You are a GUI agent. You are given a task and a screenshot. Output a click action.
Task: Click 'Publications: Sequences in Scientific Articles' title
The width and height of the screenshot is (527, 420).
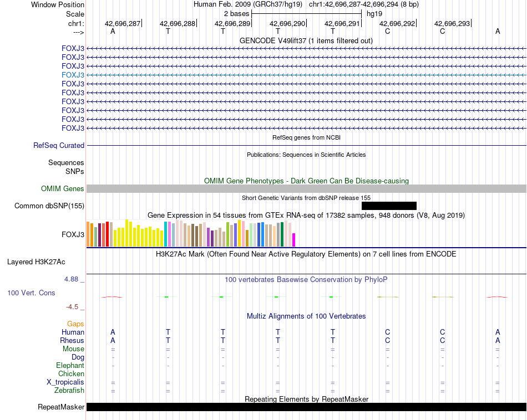pos(306,155)
